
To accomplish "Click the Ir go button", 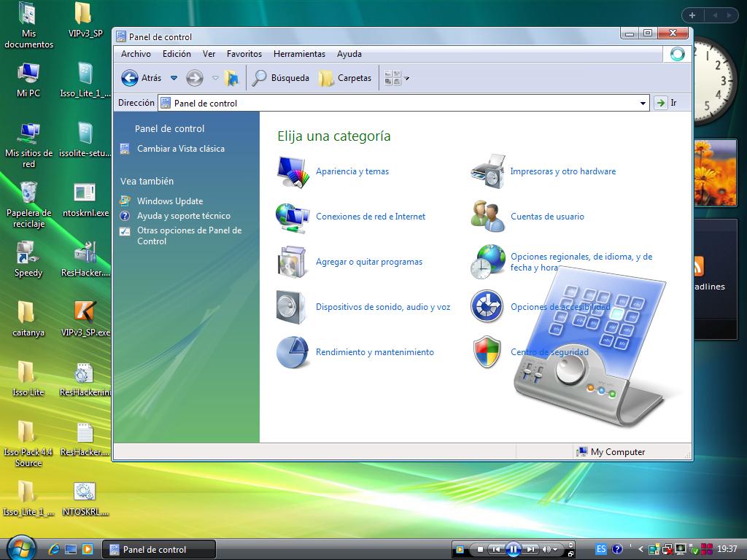I will tap(666, 103).
